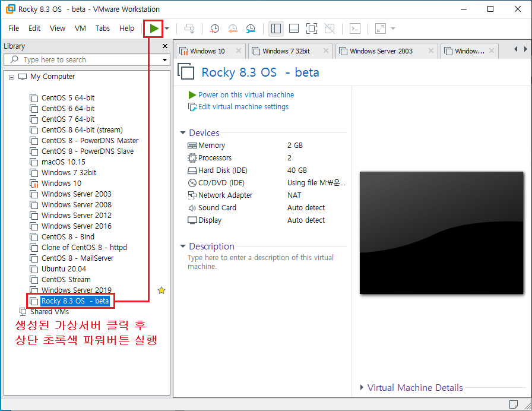Select Rocky 8.3 OS - beta VM
Image resolution: width=532 pixels, height=411 pixels.
click(75, 301)
